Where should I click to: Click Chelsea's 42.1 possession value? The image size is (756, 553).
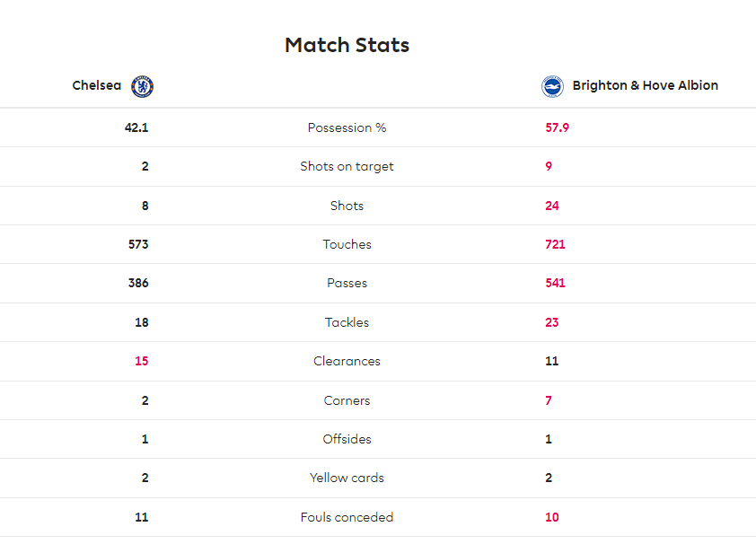tap(136, 127)
